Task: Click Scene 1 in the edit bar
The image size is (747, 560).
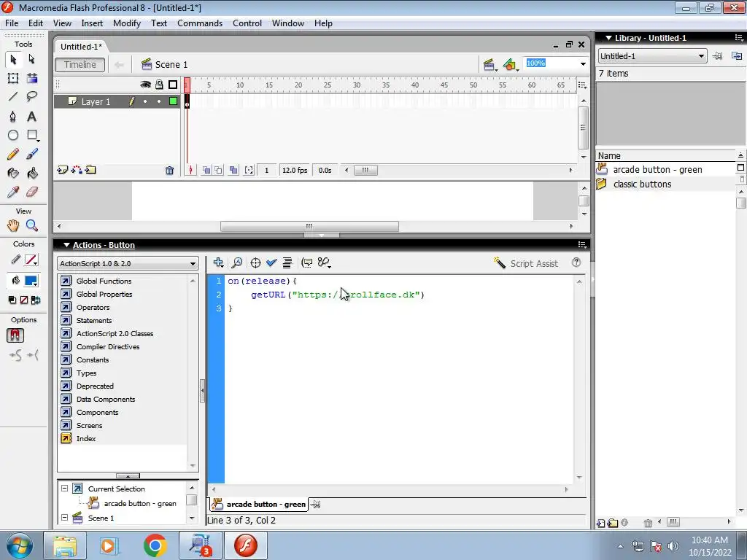Action: (x=164, y=65)
